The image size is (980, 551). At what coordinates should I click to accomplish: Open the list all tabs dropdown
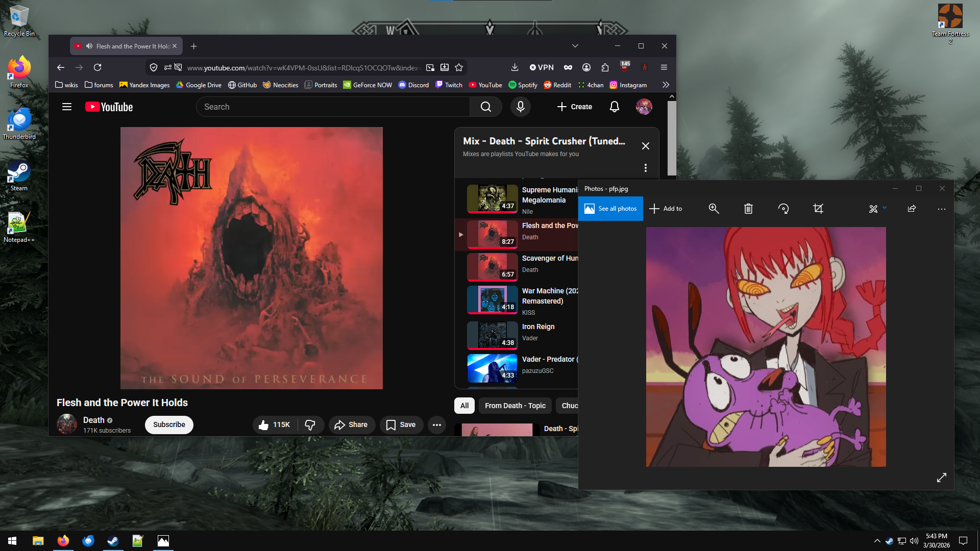pos(575,46)
